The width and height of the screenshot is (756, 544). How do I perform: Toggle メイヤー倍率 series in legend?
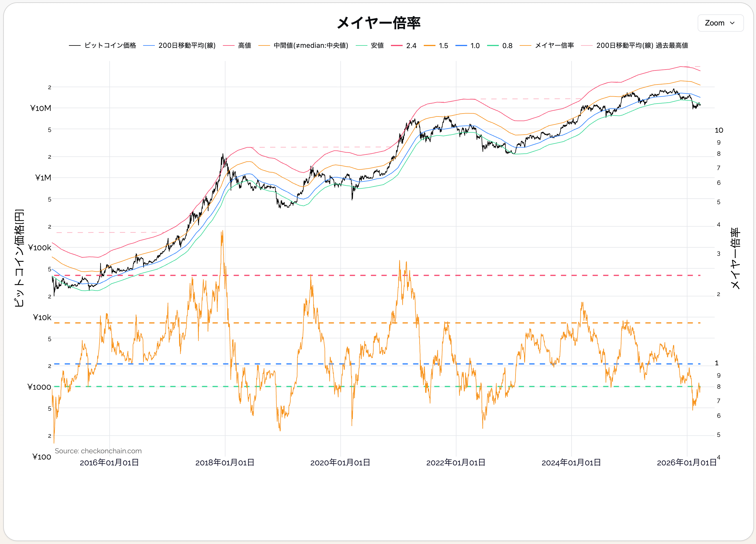click(x=554, y=45)
